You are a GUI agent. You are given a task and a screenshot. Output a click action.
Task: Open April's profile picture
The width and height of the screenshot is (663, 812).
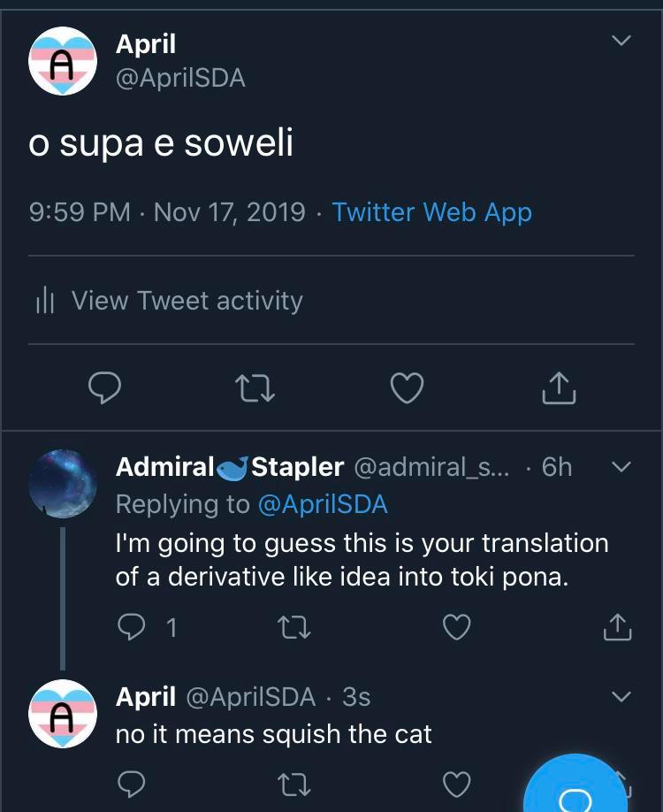click(62, 62)
